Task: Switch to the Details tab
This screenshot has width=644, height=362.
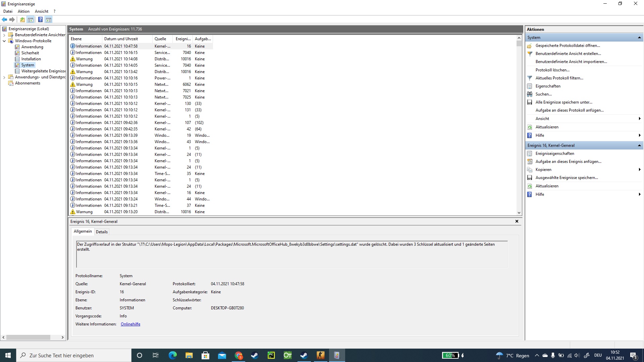Action: [102, 232]
